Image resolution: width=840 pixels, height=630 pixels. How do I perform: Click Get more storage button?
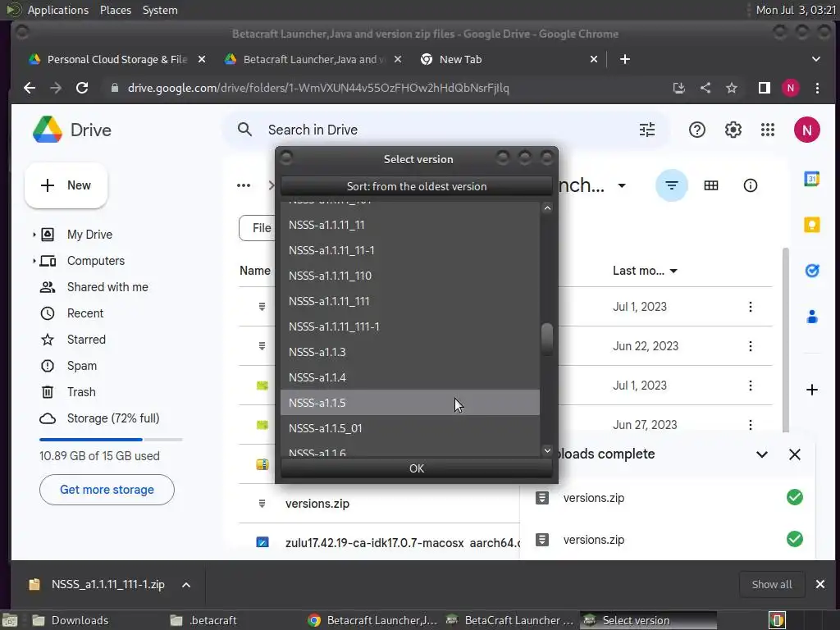(107, 490)
